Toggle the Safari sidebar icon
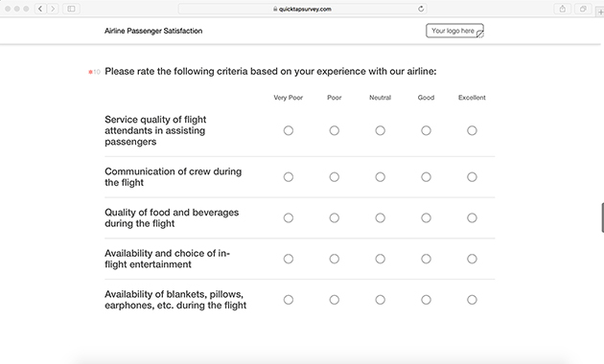The image size is (604, 364). [71, 9]
